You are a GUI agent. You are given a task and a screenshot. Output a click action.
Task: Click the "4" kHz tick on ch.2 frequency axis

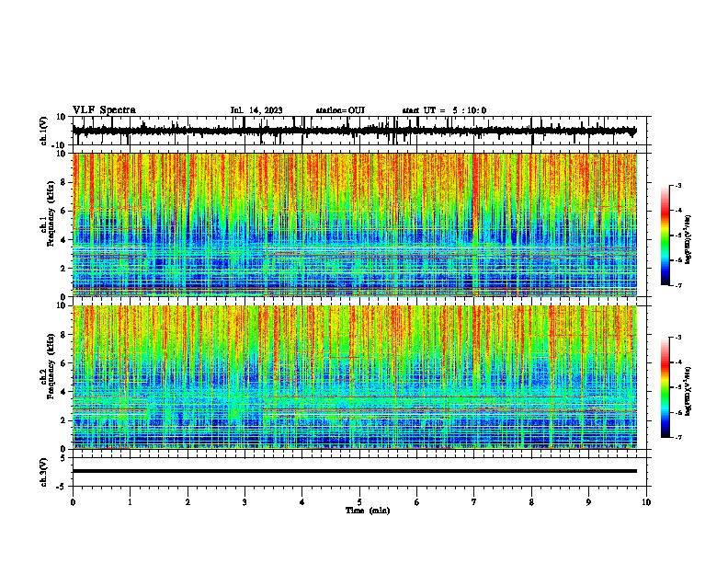(63, 392)
